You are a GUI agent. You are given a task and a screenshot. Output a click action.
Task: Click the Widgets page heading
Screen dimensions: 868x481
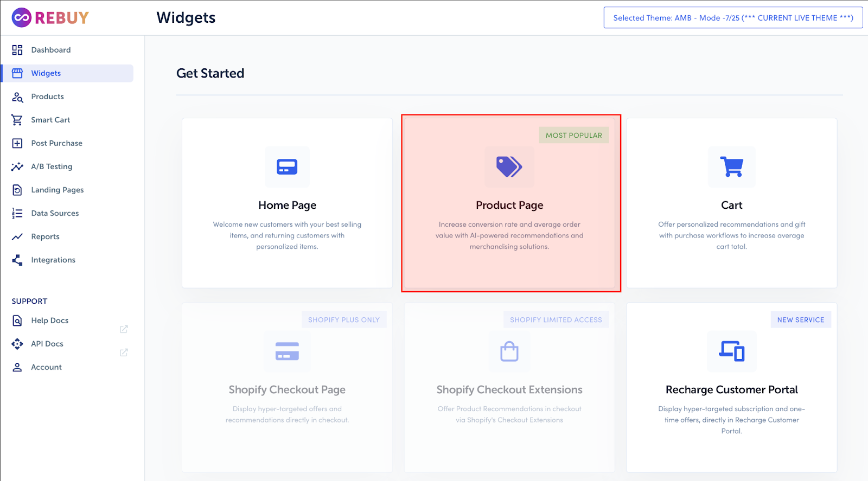coord(186,18)
